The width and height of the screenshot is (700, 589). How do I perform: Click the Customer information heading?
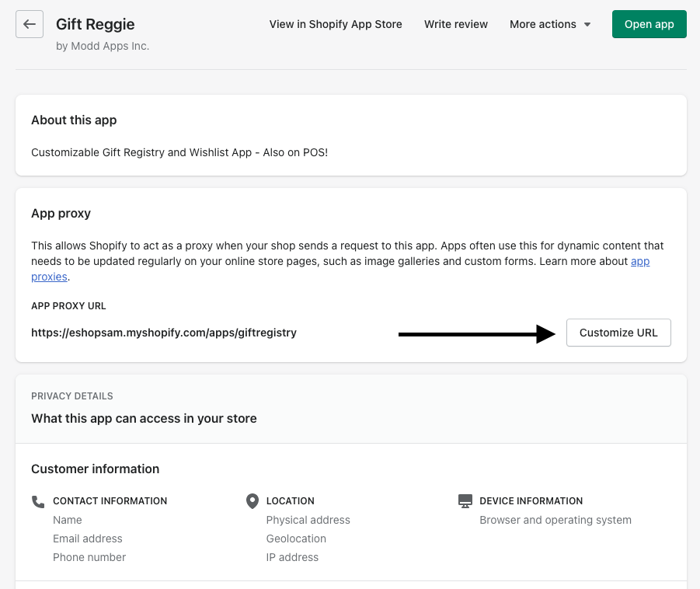point(96,469)
